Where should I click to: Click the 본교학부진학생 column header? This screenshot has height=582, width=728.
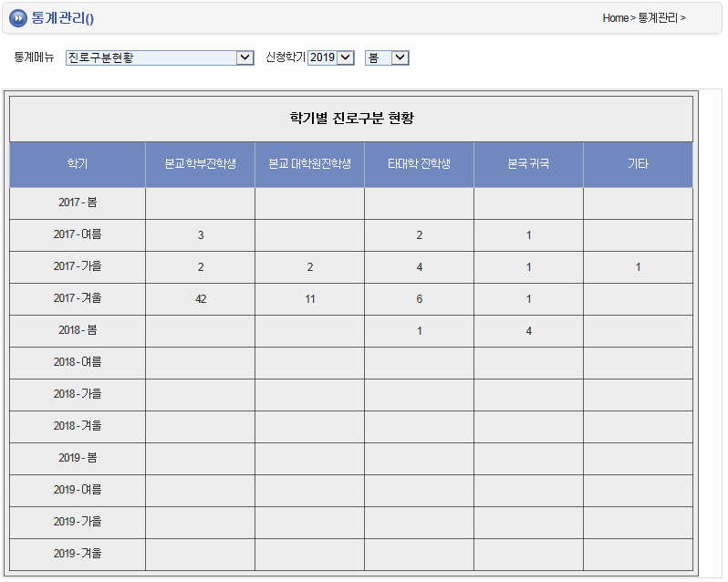(200, 164)
